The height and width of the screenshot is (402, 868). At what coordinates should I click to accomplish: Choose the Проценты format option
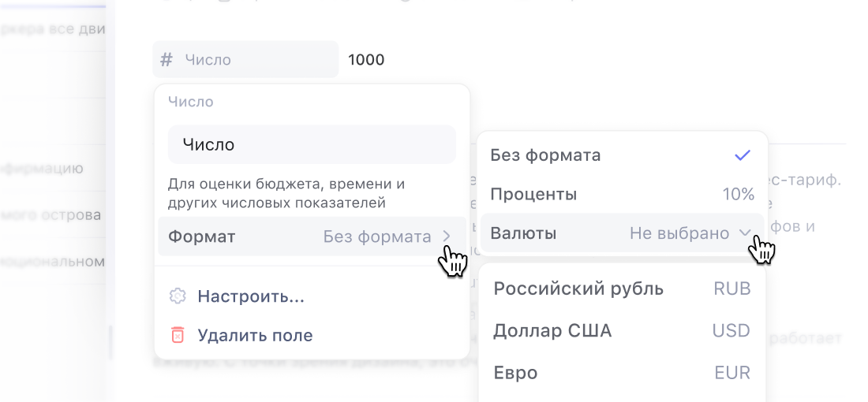pos(533,194)
